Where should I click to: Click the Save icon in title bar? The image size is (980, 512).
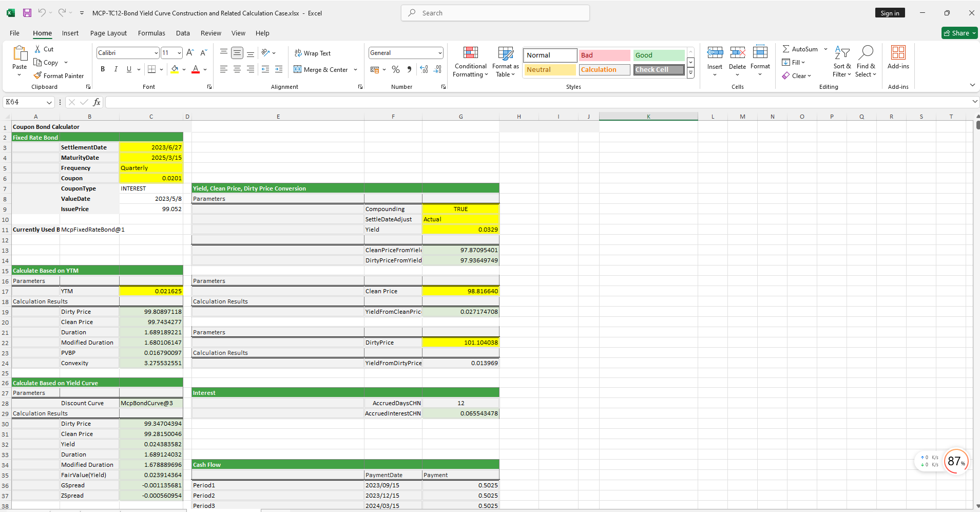coord(27,13)
